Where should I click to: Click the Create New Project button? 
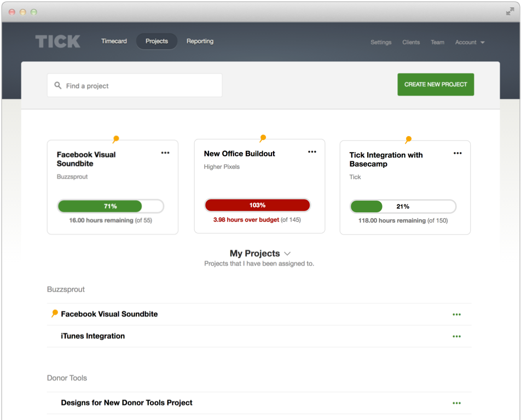point(436,85)
